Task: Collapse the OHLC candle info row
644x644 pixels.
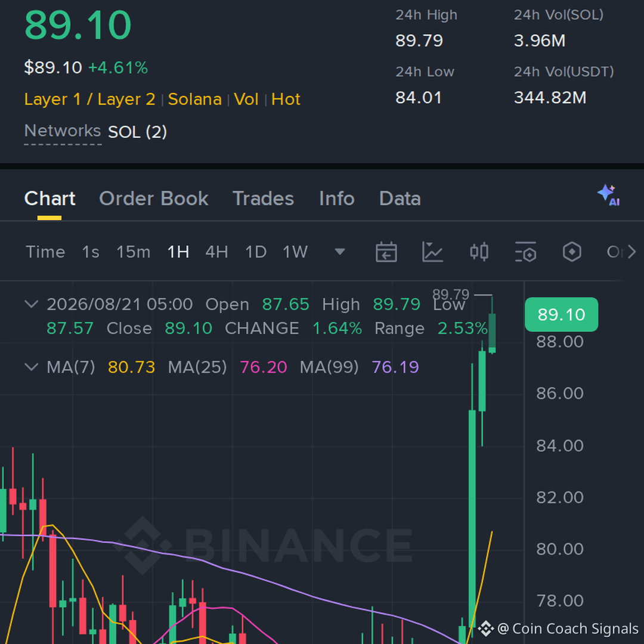Action: click(32, 304)
